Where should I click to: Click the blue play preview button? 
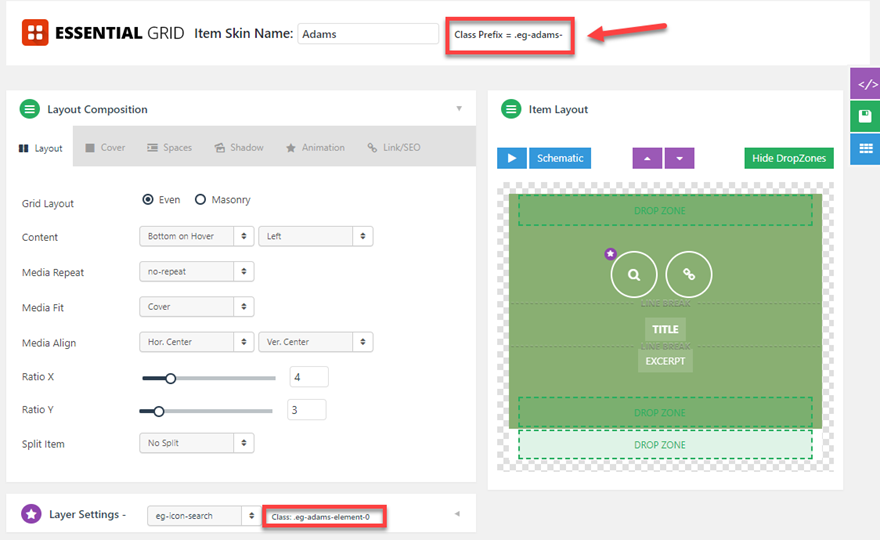(x=512, y=158)
